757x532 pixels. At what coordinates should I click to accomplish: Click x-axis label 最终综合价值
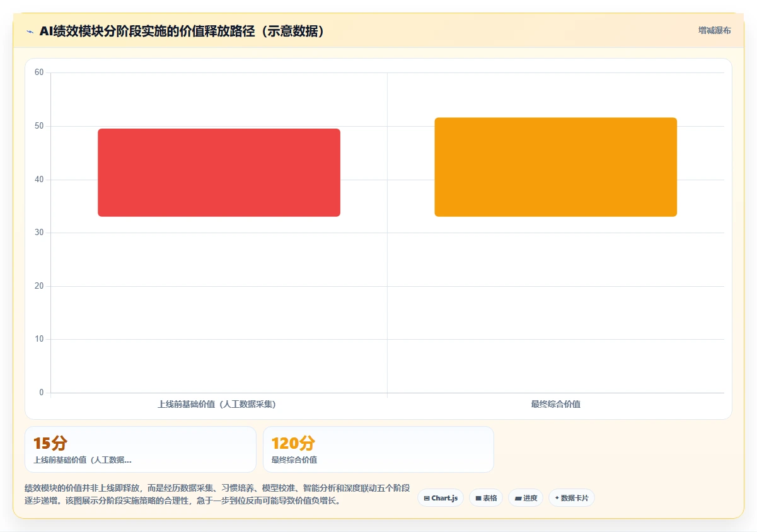click(x=555, y=404)
